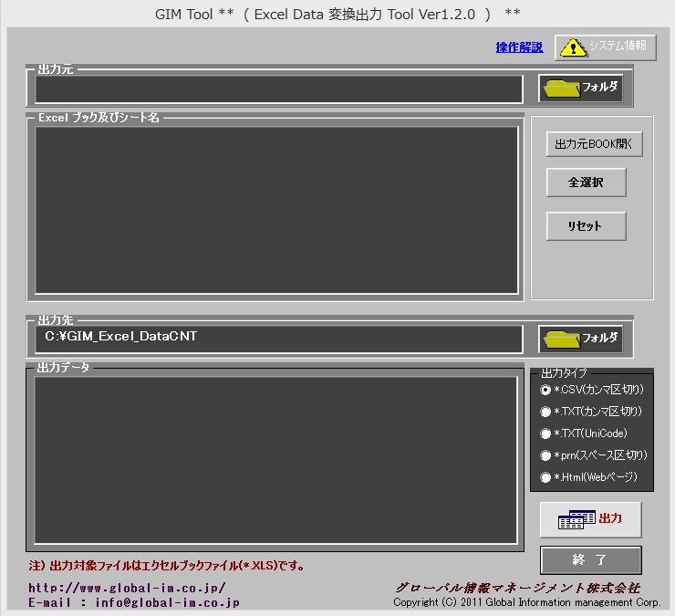This screenshot has width=675, height=616.
Task: Click the http://www.global-im.co.jp/ link
Action: pyautogui.click(x=127, y=588)
